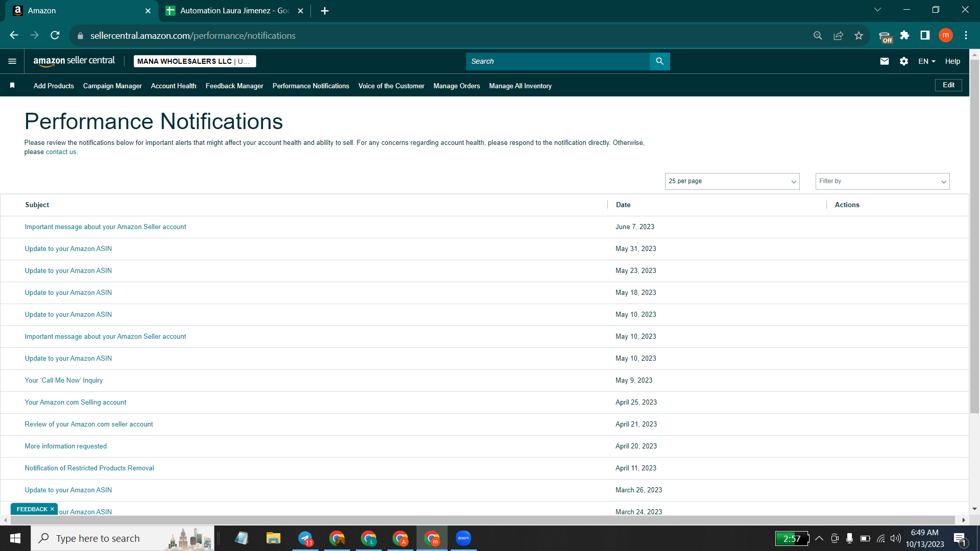
Task: Follow the contact us link
Action: coord(61,152)
